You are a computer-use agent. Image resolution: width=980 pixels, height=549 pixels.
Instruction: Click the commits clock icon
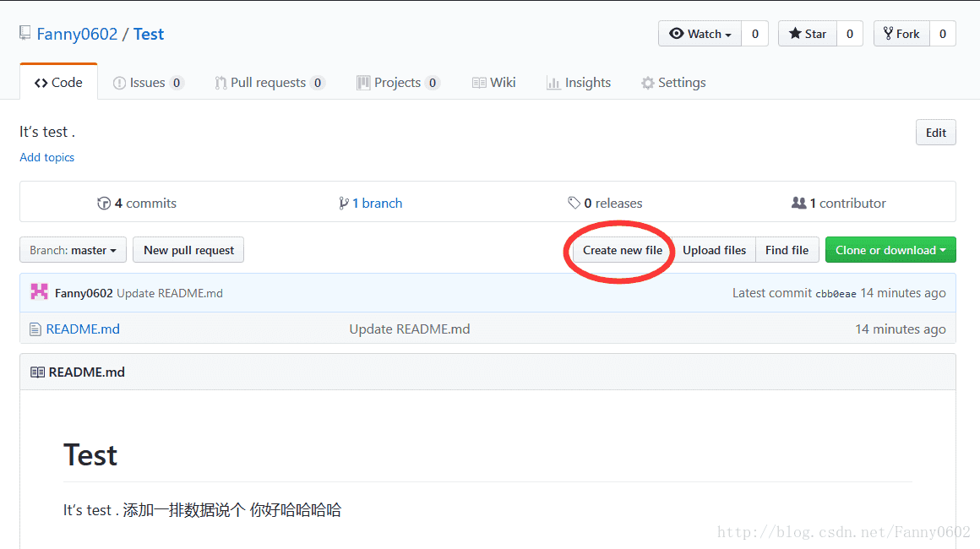coord(104,203)
